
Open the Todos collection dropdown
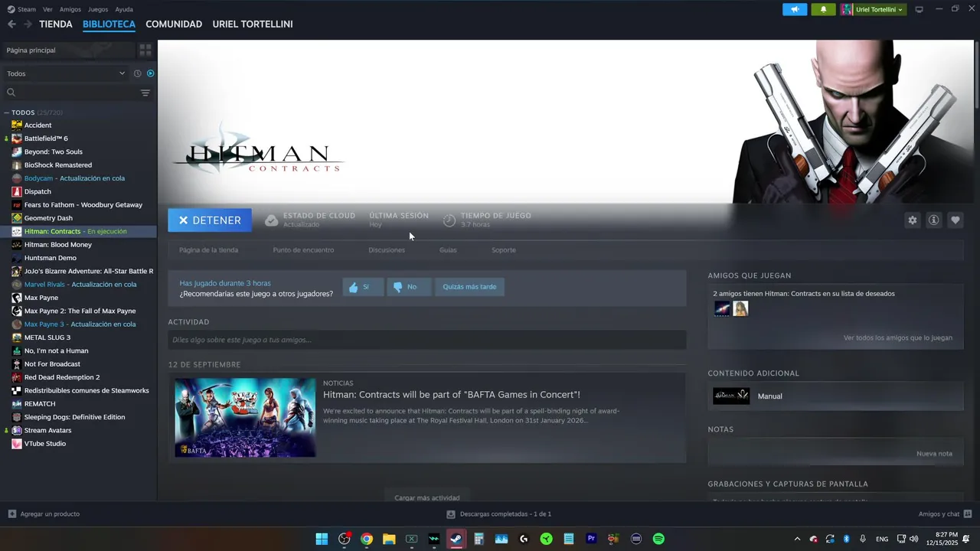coord(66,73)
